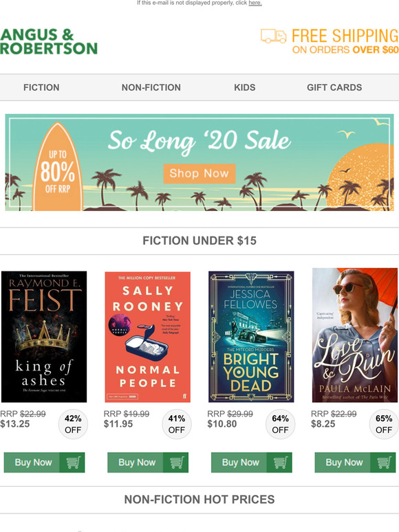Viewport: 399px width, 532px height.
Task: Open the King of Ashes book cover
Action: click(x=44, y=337)
